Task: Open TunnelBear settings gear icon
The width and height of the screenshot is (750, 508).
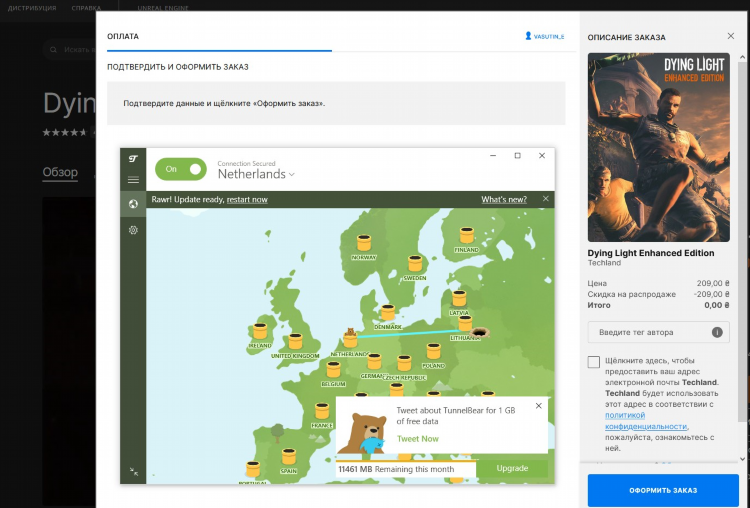Action: [x=133, y=230]
